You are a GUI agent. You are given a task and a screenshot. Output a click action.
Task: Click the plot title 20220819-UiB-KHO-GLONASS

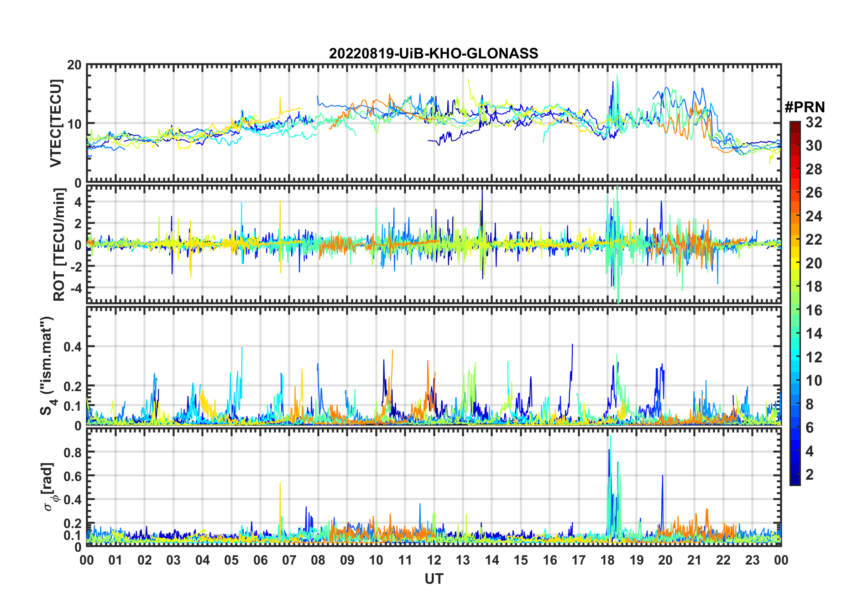point(434,53)
